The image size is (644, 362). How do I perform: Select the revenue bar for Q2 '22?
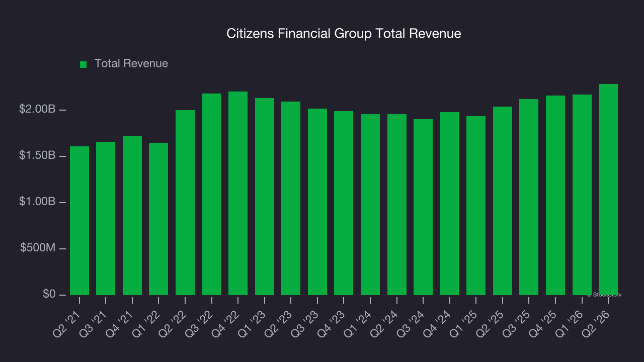tap(185, 203)
